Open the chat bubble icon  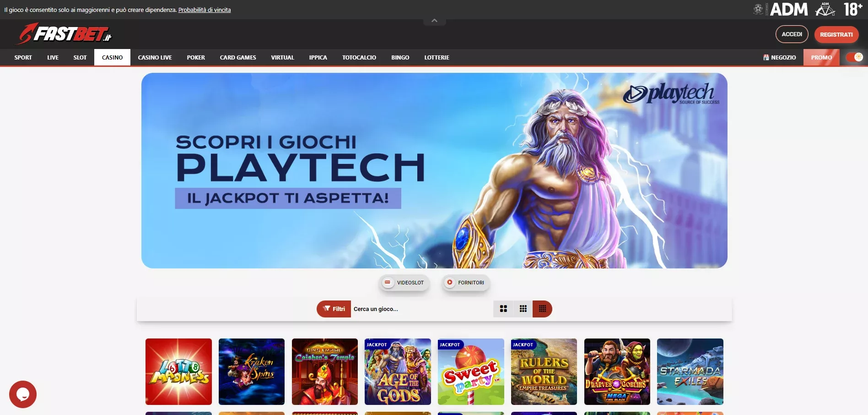[x=22, y=394]
